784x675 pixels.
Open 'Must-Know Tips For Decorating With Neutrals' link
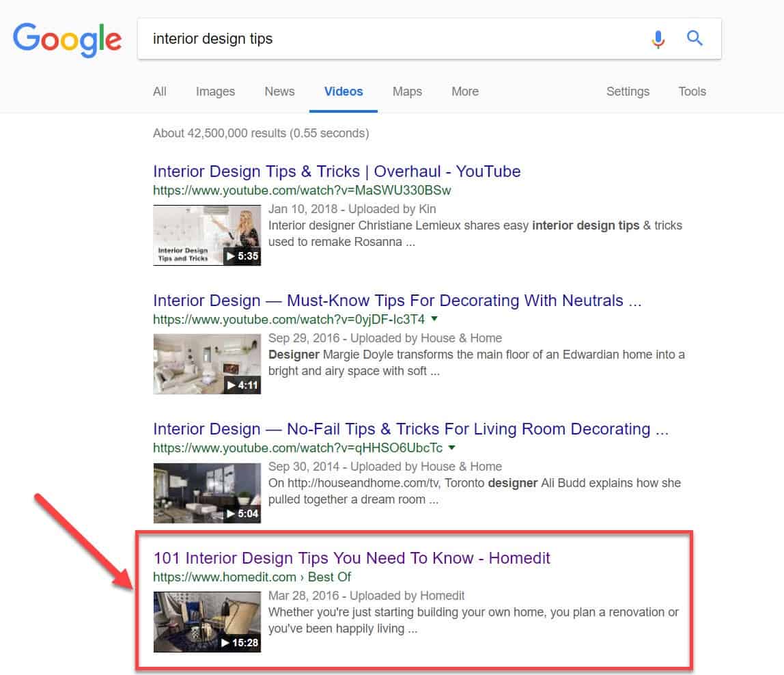point(397,300)
